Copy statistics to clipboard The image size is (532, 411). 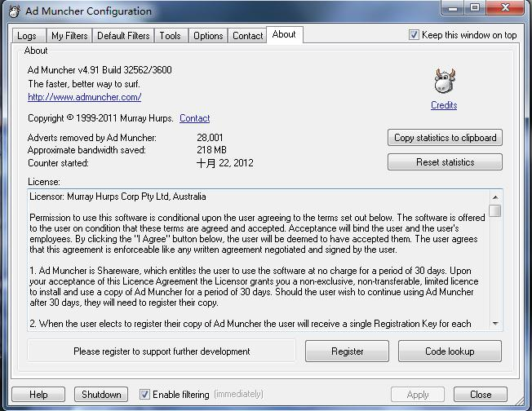(x=446, y=138)
